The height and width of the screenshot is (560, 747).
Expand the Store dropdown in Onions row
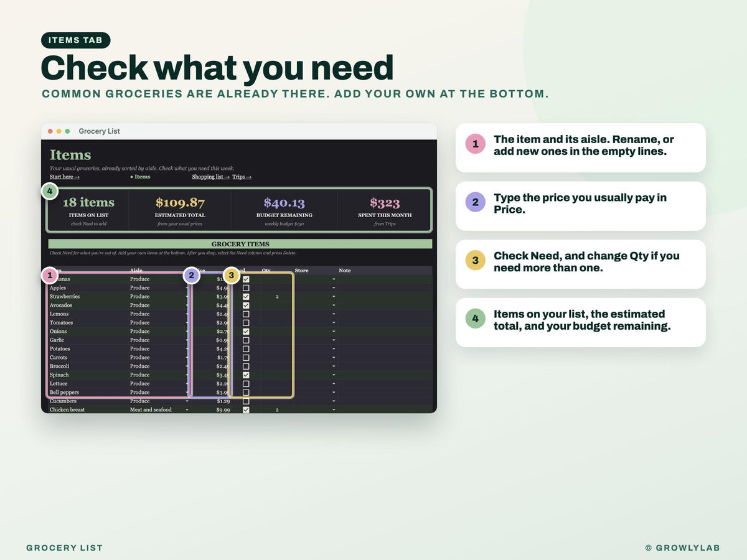pos(334,332)
